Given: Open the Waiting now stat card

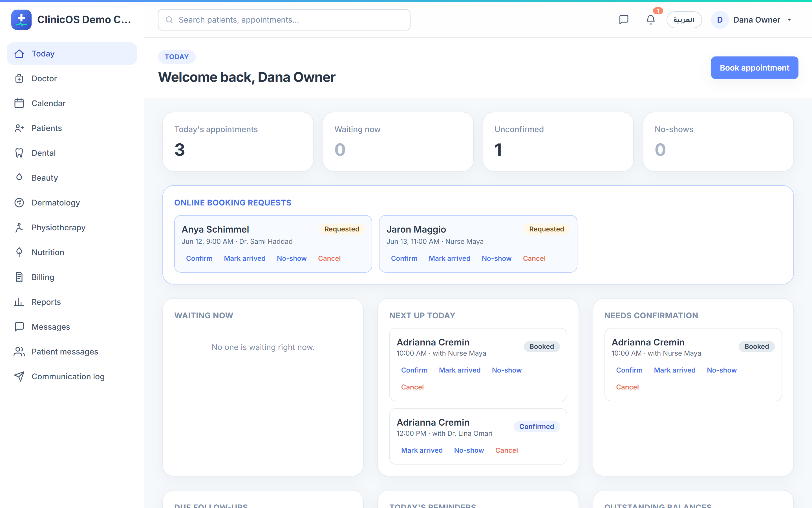Looking at the screenshot, I should 398,142.
